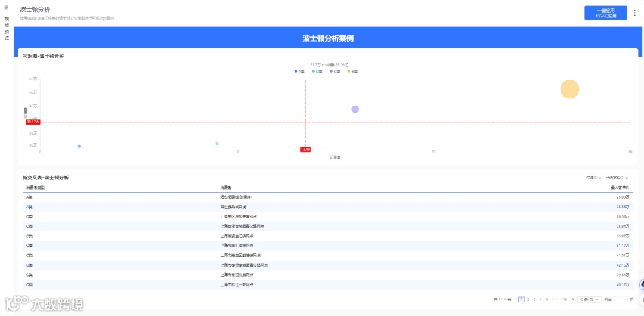Screen dimensions: 644x316
Task: Adjust the bubble size legend slider
Action: click(x=328, y=64)
